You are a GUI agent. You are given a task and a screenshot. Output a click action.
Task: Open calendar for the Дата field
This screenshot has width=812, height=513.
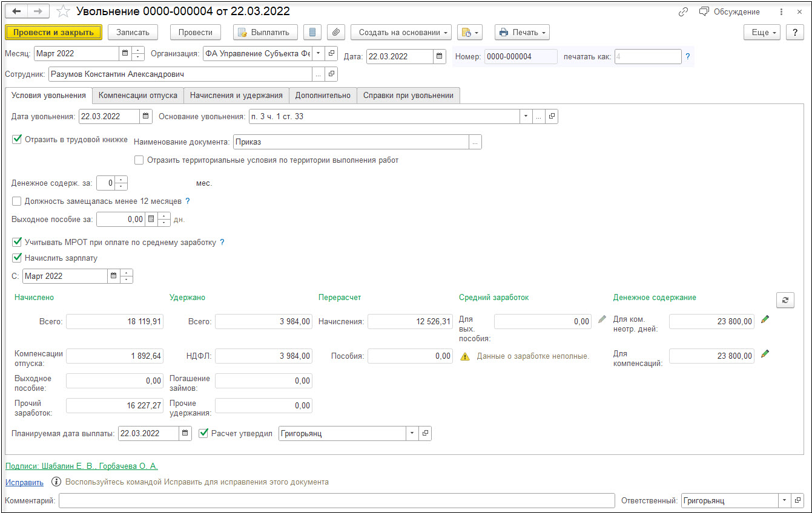tap(440, 56)
